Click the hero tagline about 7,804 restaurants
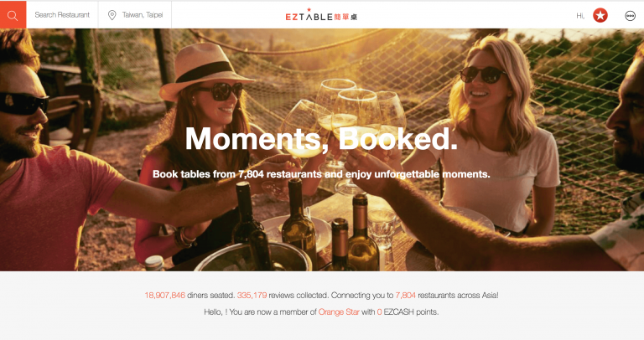 tap(321, 174)
